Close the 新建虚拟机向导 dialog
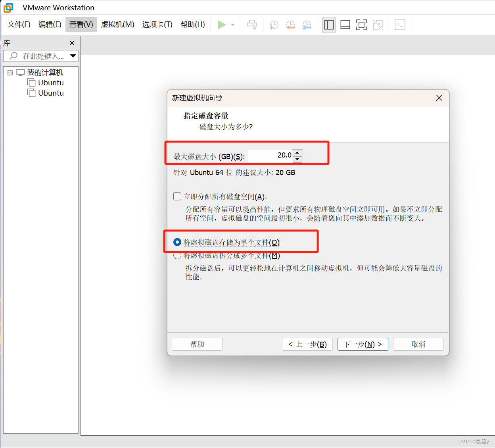 click(439, 98)
